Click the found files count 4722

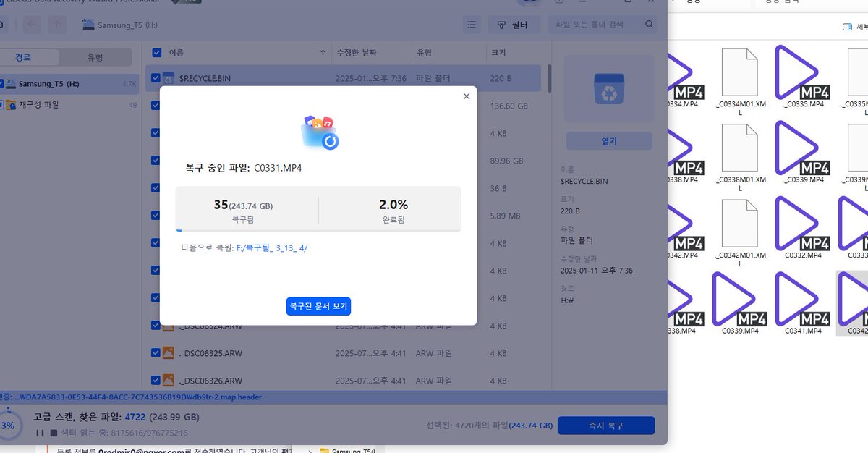(x=136, y=417)
